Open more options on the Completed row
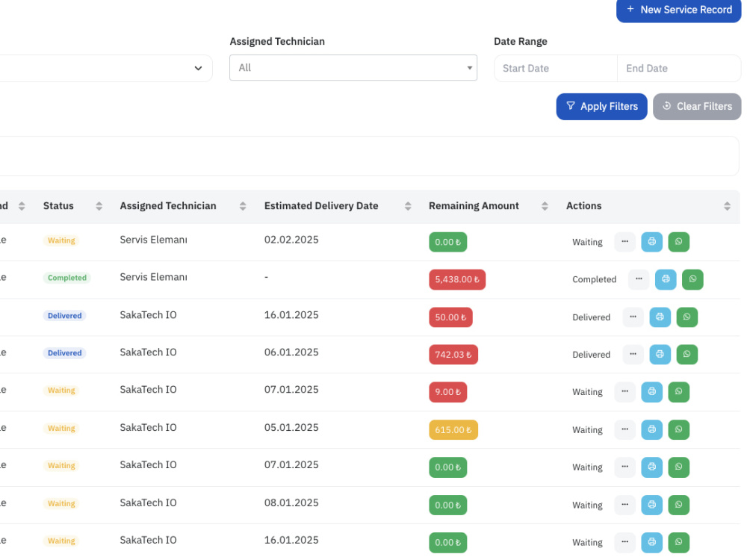This screenshot has width=747, height=560. 639,279
